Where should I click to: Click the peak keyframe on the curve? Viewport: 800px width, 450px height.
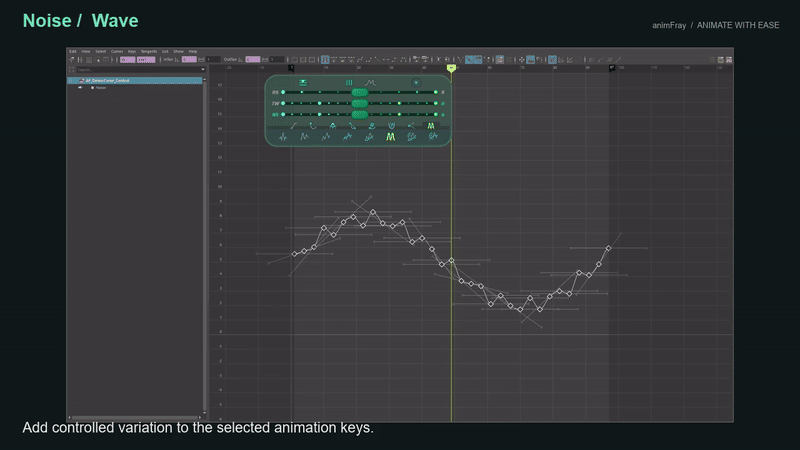click(373, 212)
